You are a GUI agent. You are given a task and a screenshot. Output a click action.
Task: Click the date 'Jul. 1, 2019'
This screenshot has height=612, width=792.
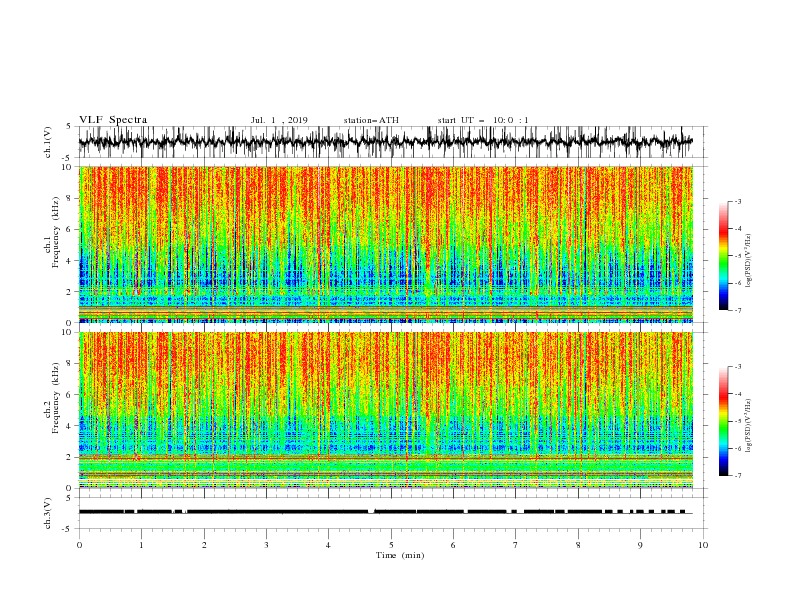279,120
